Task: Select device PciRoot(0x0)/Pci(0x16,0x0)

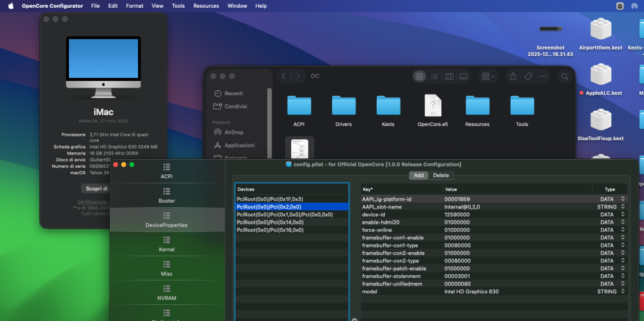Action: [292, 230]
